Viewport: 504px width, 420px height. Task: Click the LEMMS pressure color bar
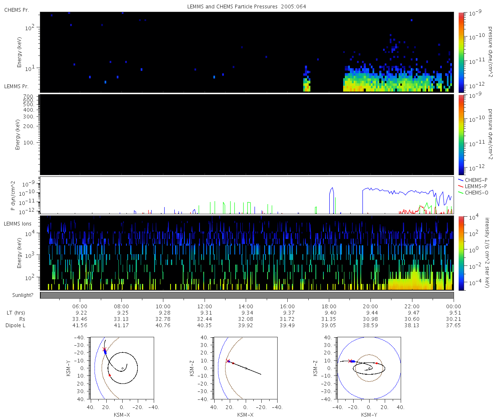coord(461,135)
